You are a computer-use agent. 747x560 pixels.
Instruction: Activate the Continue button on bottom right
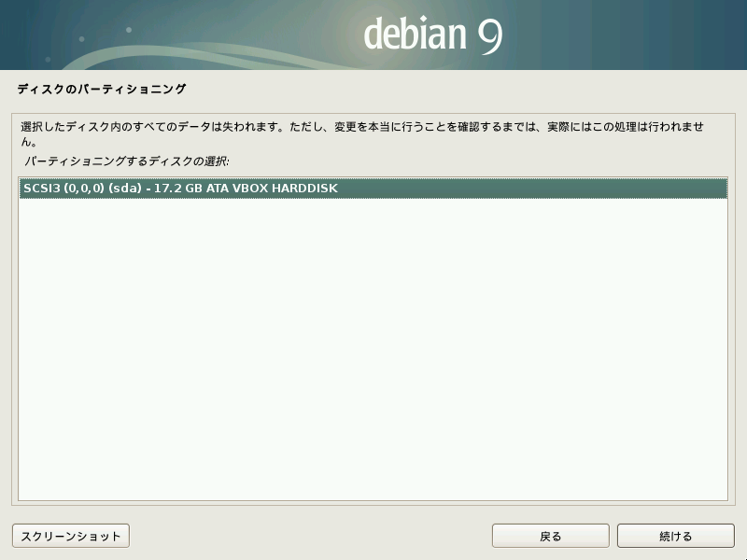(677, 536)
